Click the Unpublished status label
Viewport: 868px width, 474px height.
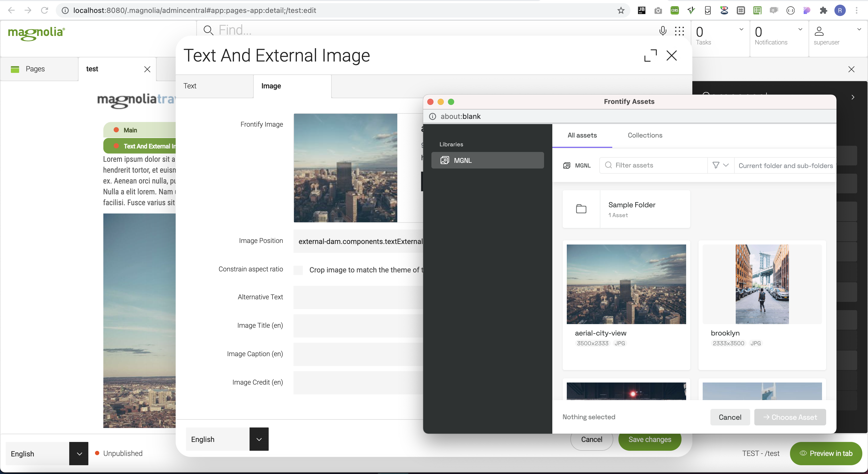click(123, 453)
